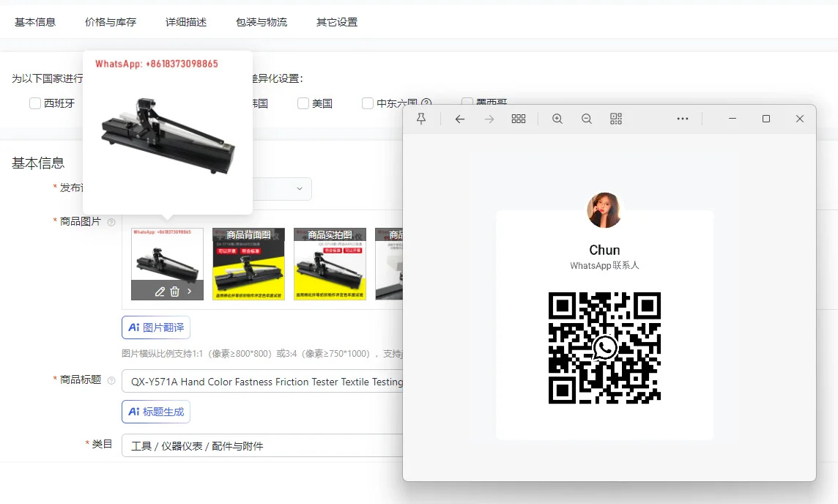Check the 西班牙 country checkbox
The height and width of the screenshot is (504, 838).
[35, 103]
